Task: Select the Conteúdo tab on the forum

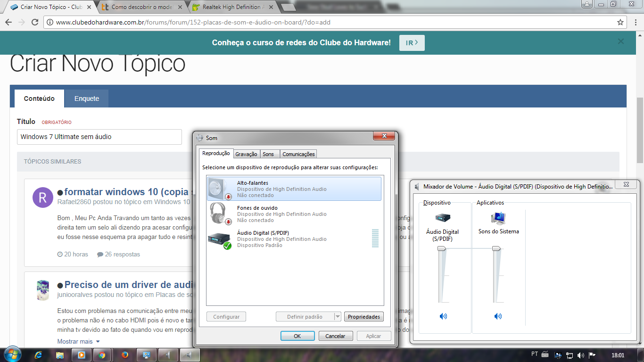Action: (39, 99)
